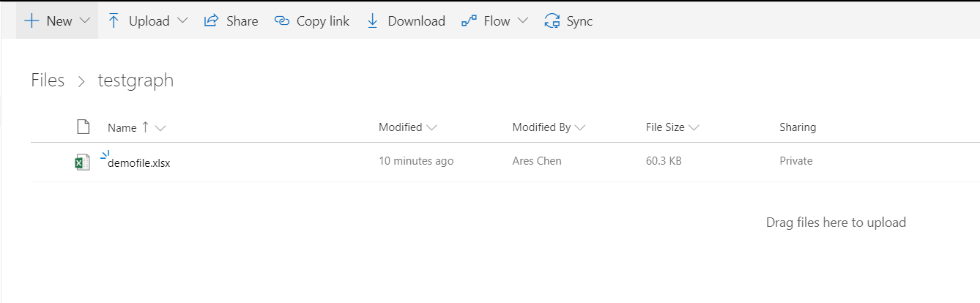The width and height of the screenshot is (980, 303).
Task: Expand the Flow dropdown chevron
Action: [x=522, y=21]
